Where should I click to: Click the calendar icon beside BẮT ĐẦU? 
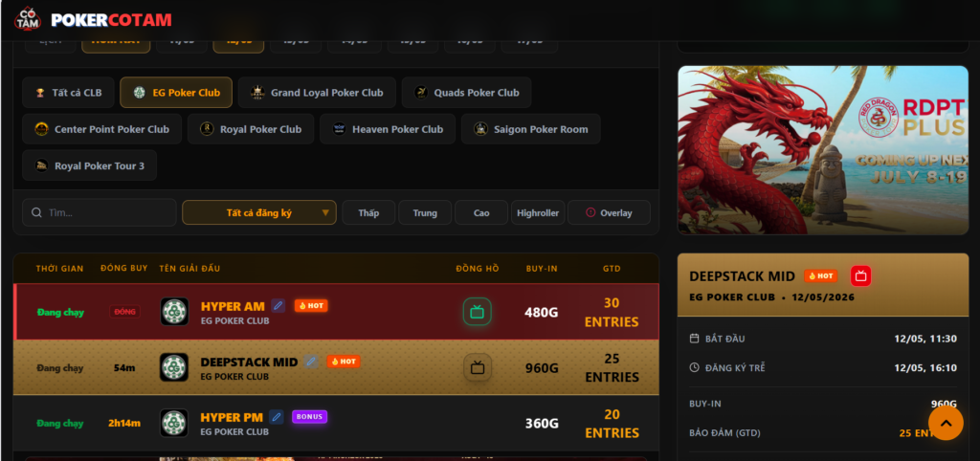[694, 339]
